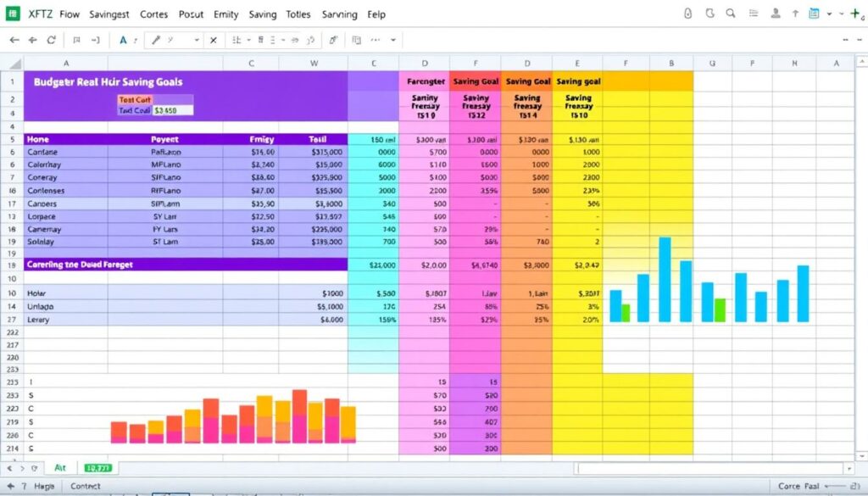Click the green plus icon at top right
This screenshot has height=496, width=868.
tap(856, 14)
